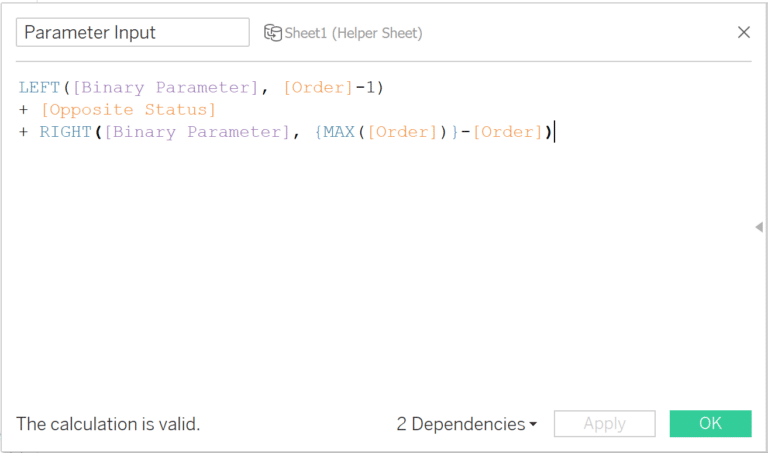Click the LEFT function in the formula
The image size is (768, 453).
click(39, 88)
